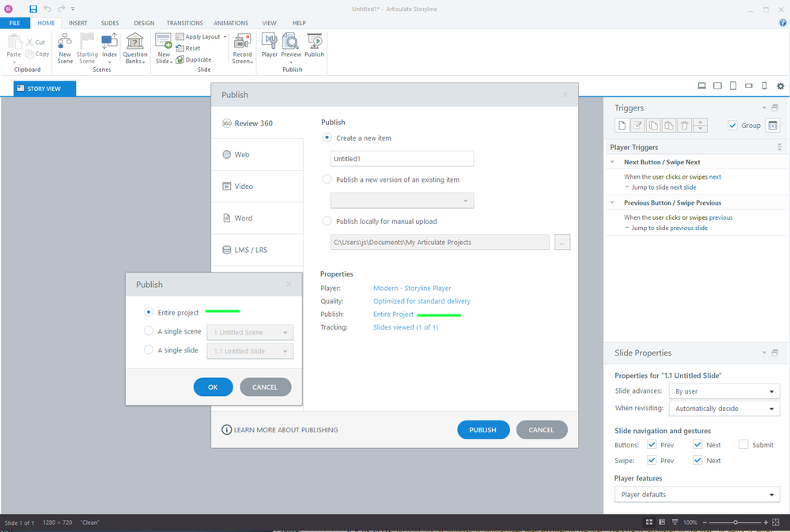
Task: Expand the 'When revisiting' dropdown
Action: 724,409
